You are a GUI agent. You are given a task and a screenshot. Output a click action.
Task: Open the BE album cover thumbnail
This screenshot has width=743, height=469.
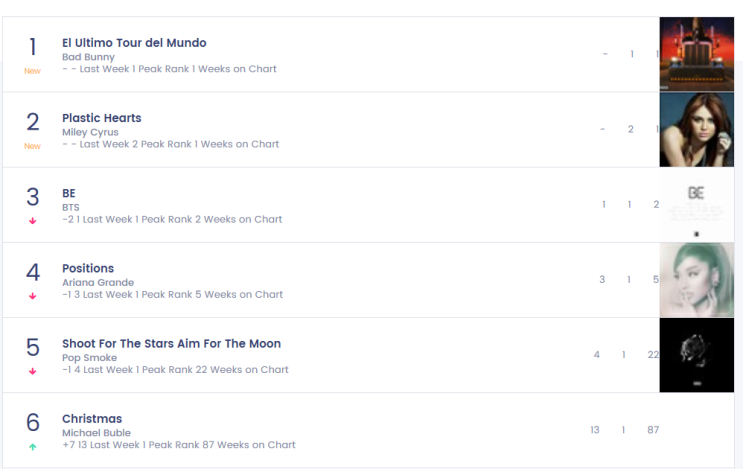(x=697, y=205)
